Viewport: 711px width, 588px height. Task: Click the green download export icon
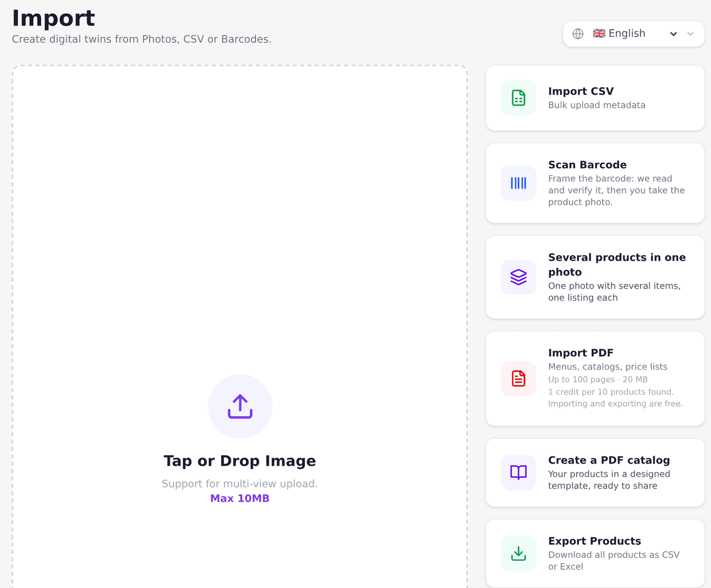(518, 554)
